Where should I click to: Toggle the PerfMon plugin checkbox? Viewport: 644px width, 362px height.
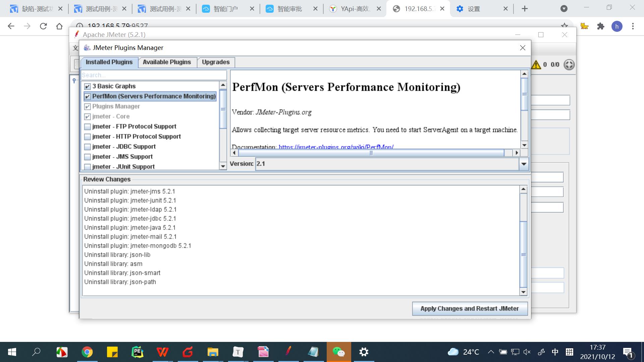pyautogui.click(x=87, y=97)
